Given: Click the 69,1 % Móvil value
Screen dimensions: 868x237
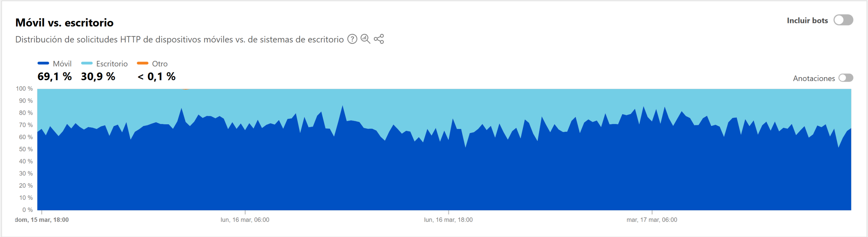Looking at the screenshot, I should (x=55, y=77).
